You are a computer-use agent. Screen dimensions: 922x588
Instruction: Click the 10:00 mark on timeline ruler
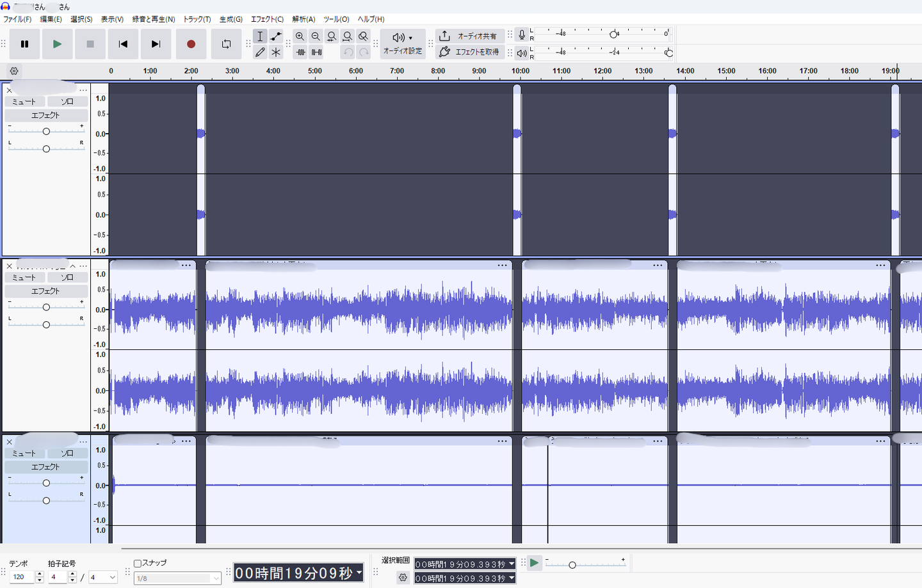(x=520, y=71)
